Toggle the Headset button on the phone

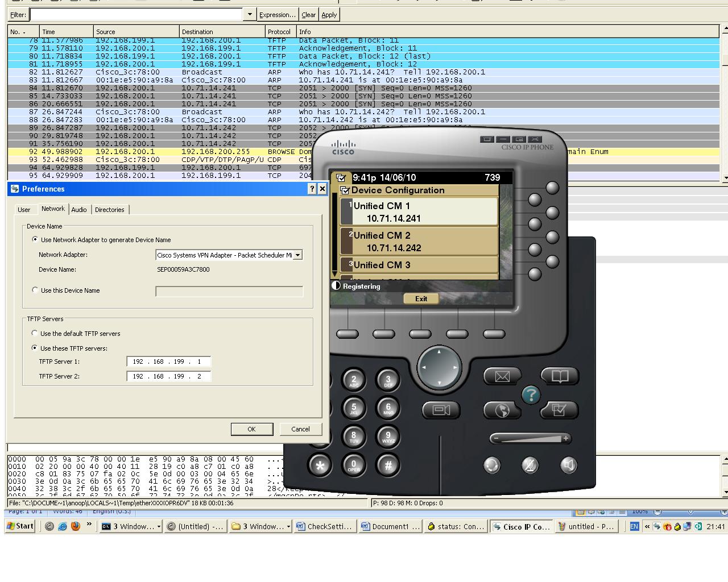[492, 465]
